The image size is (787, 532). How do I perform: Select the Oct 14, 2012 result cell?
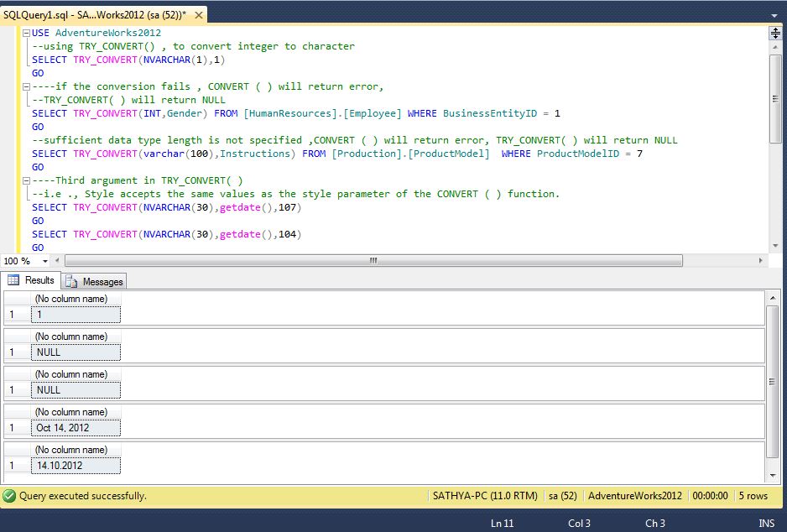click(x=76, y=427)
